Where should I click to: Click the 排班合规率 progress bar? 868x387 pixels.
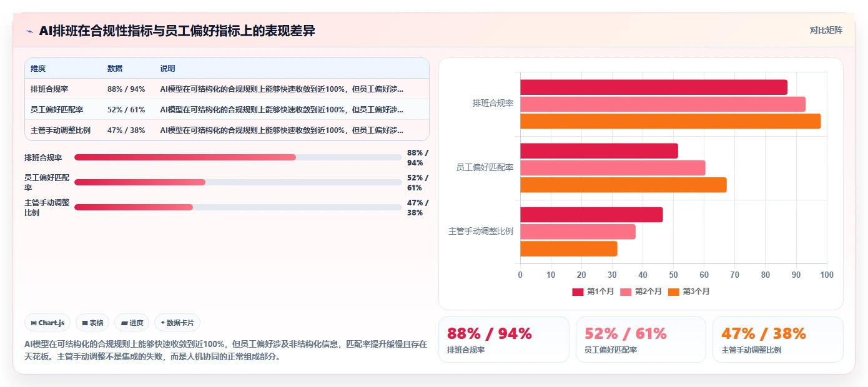[x=238, y=157]
